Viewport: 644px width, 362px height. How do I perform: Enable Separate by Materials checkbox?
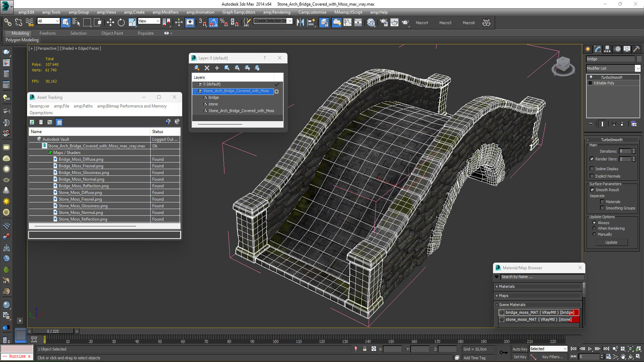coord(602,201)
